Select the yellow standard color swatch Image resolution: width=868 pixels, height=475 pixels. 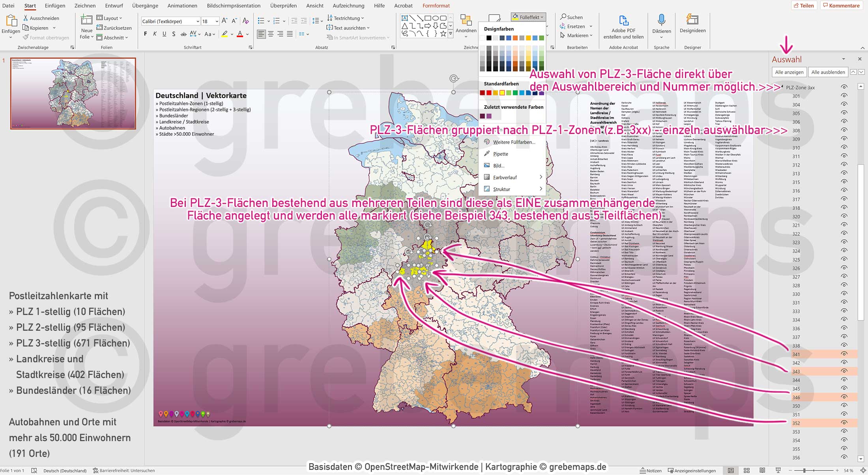point(502,93)
